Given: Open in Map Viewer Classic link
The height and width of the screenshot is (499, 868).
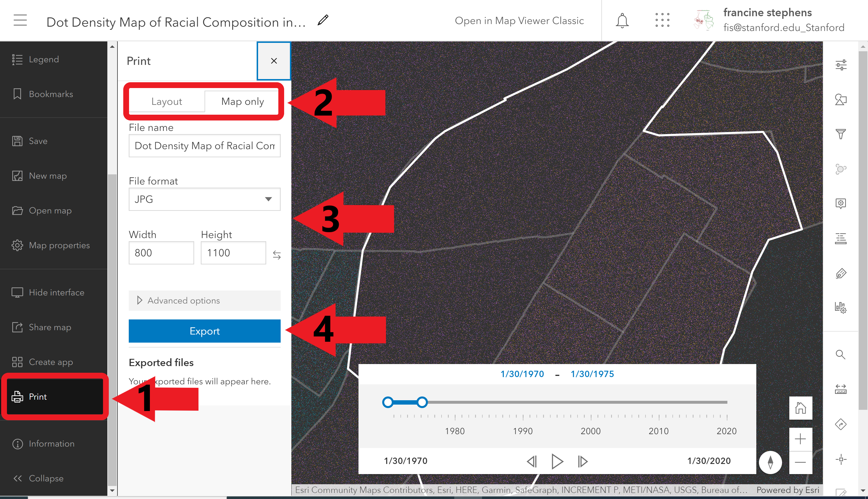Looking at the screenshot, I should point(519,21).
